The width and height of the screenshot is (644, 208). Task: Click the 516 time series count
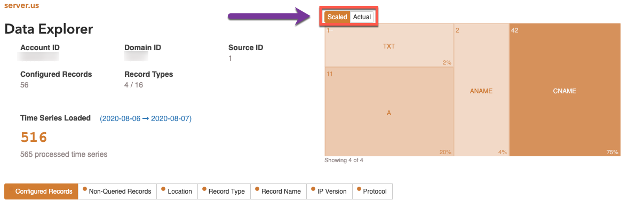pos(34,138)
